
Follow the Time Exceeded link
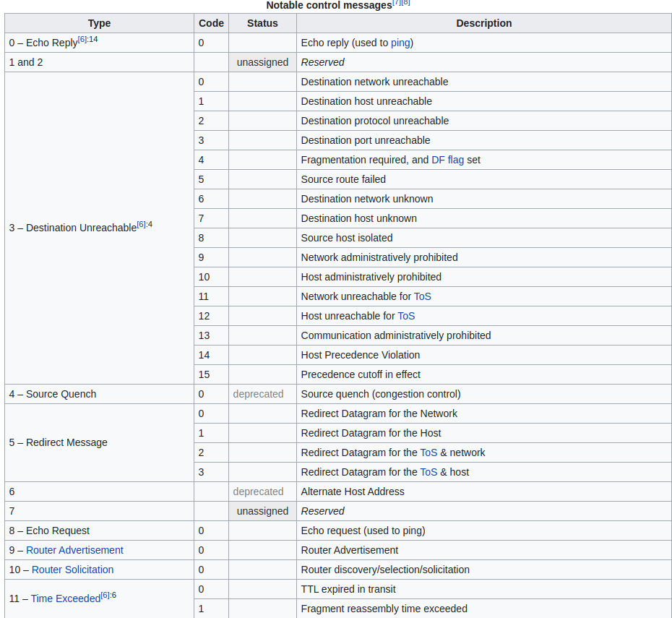click(x=66, y=598)
